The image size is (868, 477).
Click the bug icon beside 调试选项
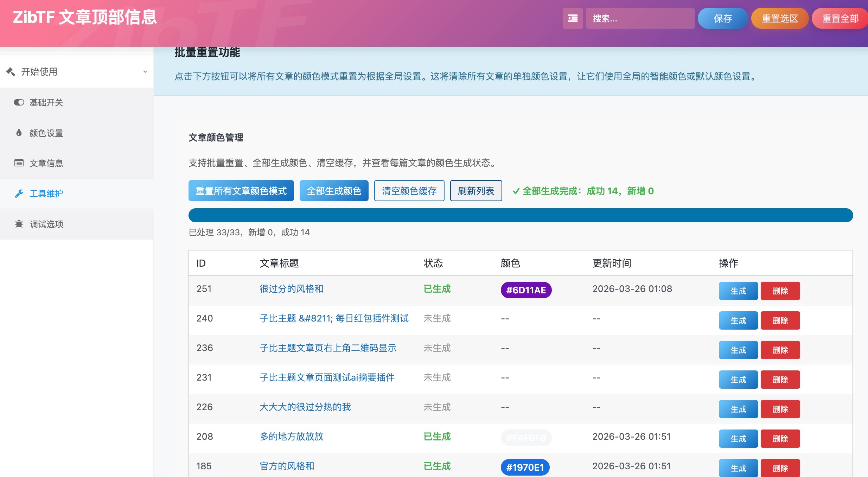click(x=19, y=224)
